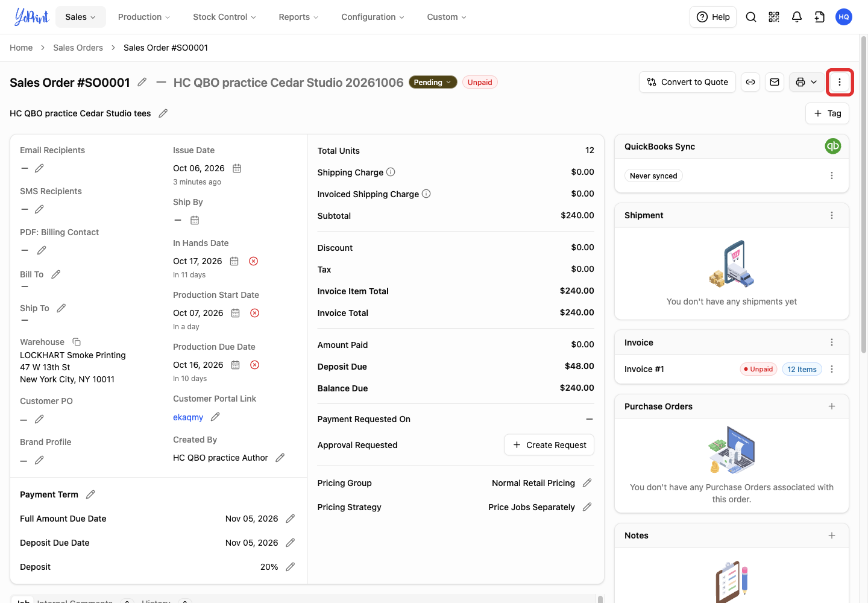Clear the In Hands Date
Screen dimensions: 868x603
click(x=254, y=261)
